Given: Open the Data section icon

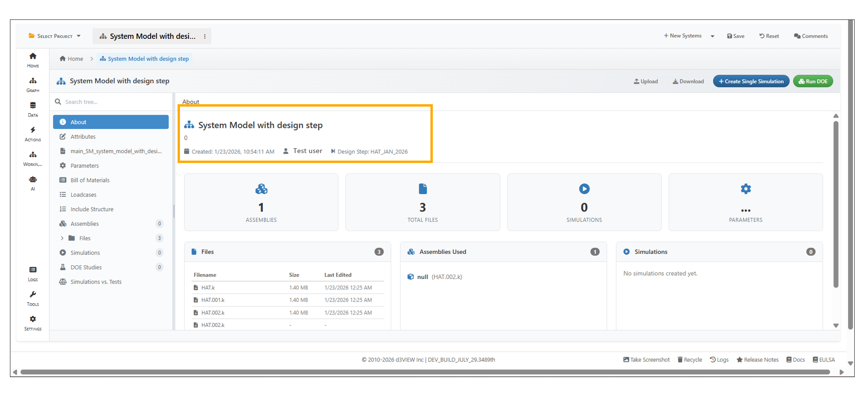Looking at the screenshot, I should point(33,108).
